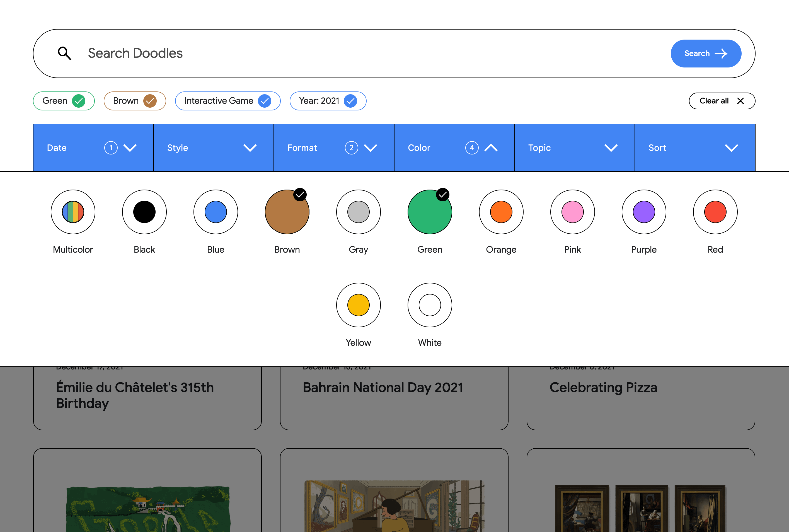Open the Topic dropdown

[x=574, y=147]
